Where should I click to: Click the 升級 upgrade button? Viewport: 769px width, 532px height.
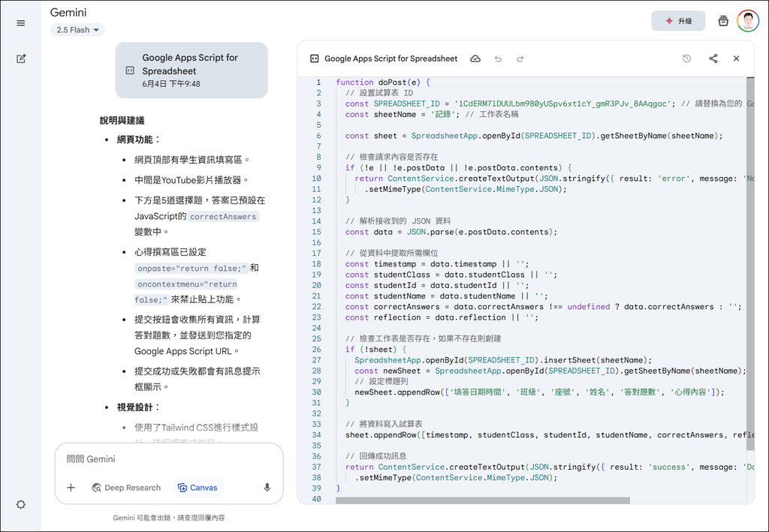678,21
